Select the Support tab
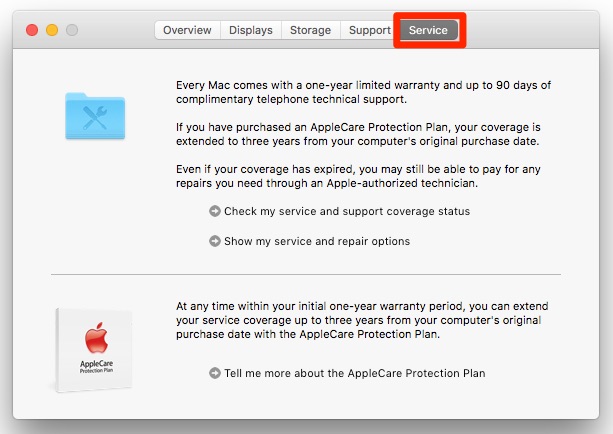The image size is (613, 434). 369,30
